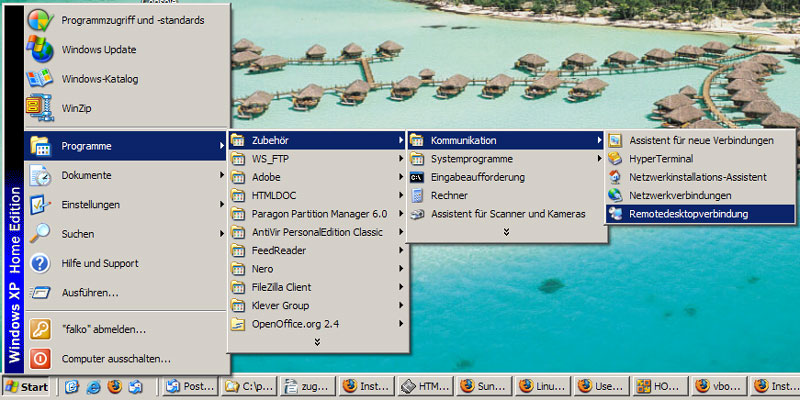This screenshot has width=800, height=400.
Task: Switch to the Use... Firefox taskbar window
Action: 602,387
